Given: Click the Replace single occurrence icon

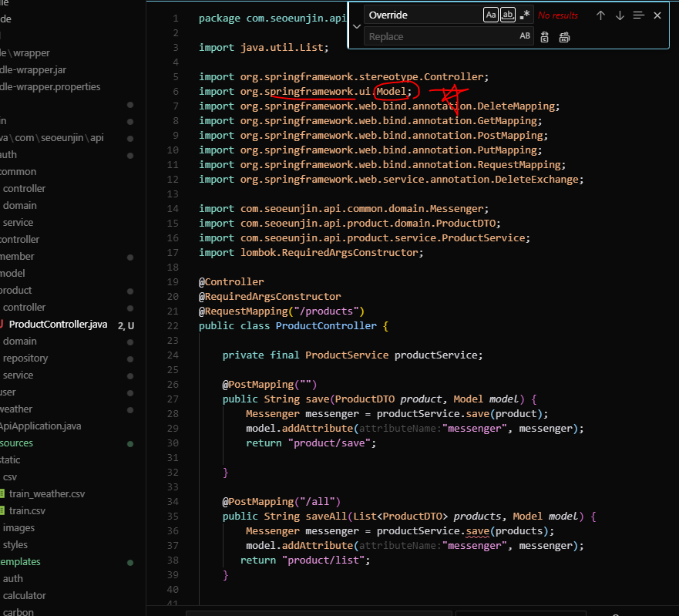Looking at the screenshot, I should pyautogui.click(x=545, y=37).
